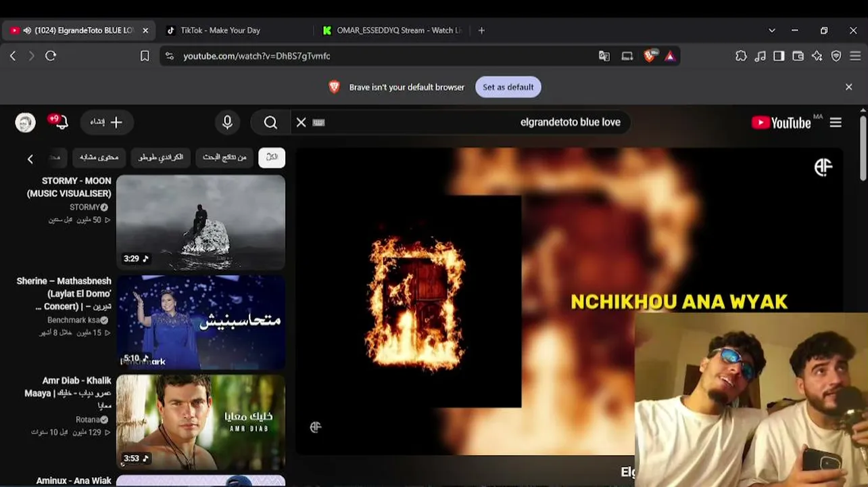
Task: Open the YouTube guide hamburger menu
Action: 836,122
